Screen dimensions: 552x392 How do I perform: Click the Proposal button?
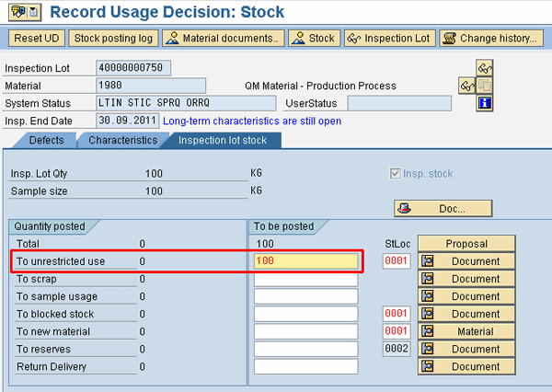pyautogui.click(x=466, y=244)
